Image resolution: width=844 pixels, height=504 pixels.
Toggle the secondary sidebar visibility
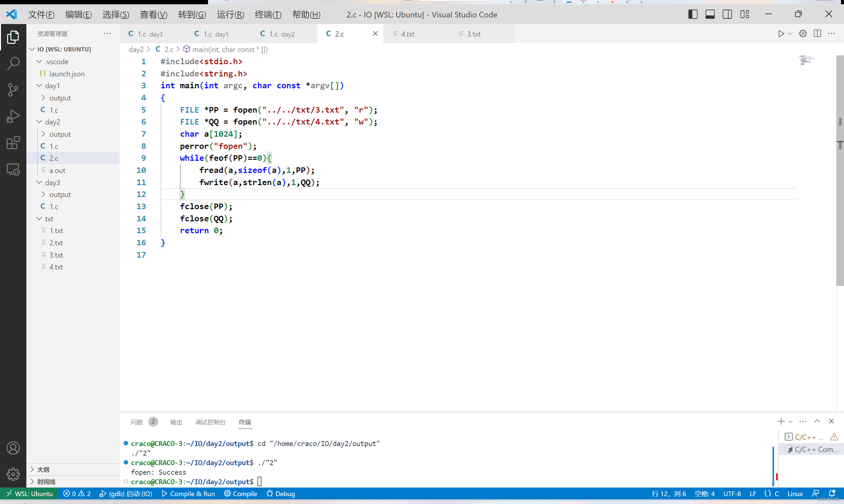727,14
